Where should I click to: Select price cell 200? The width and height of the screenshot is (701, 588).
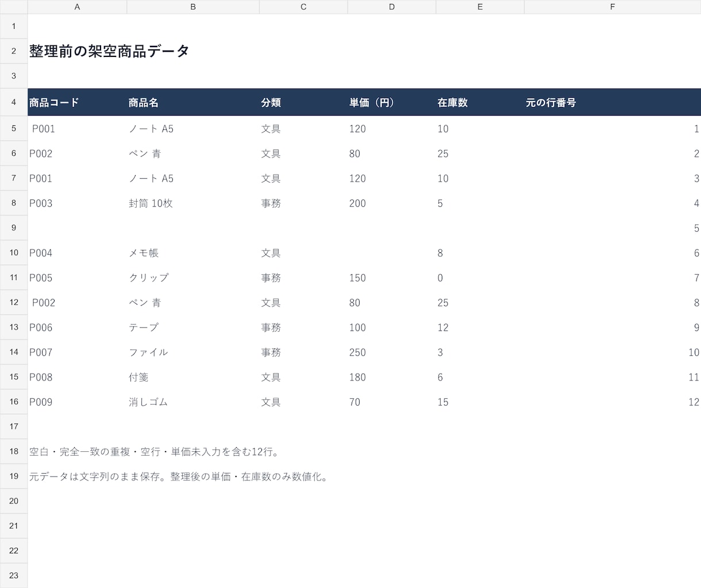click(x=392, y=203)
